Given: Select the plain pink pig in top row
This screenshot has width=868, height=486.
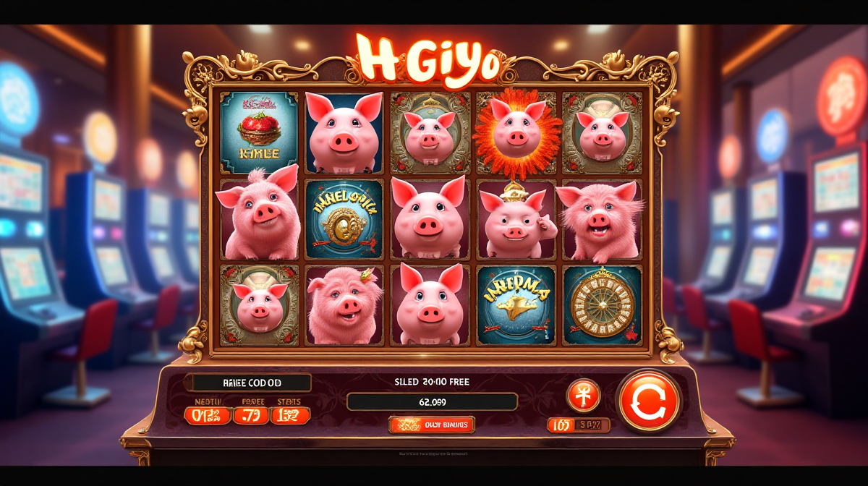Looking at the screenshot, I should tap(344, 133).
